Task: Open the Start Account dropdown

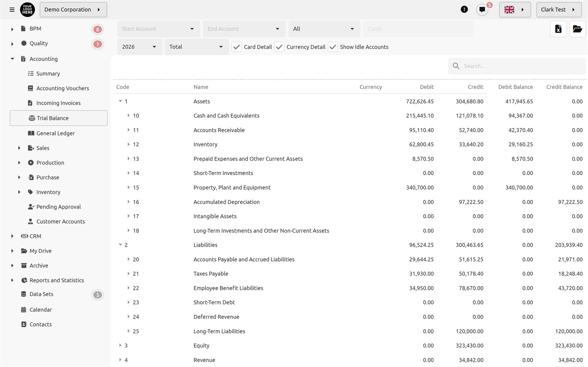Action: click(159, 29)
